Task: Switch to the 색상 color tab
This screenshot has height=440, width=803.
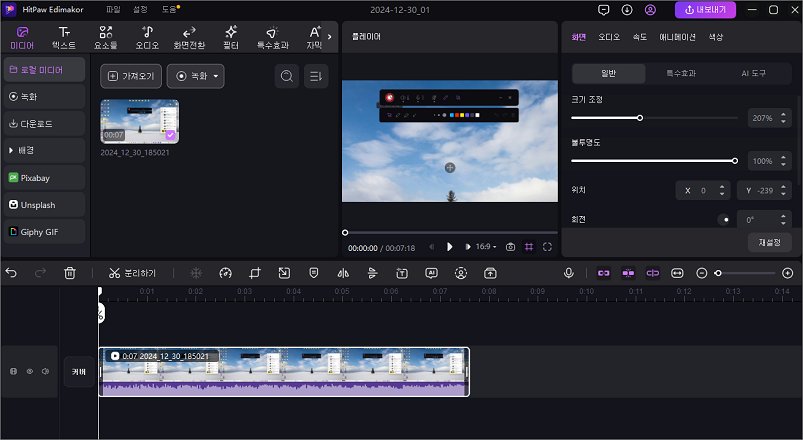Action: click(715, 37)
